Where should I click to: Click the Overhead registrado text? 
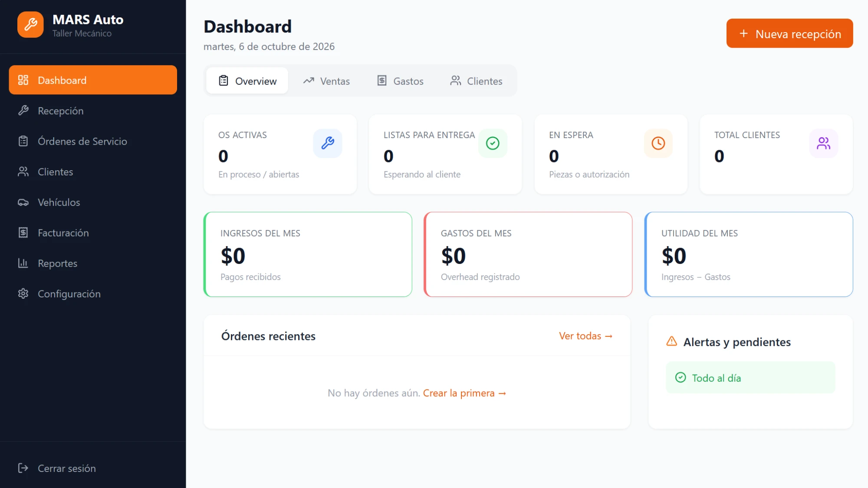click(480, 277)
